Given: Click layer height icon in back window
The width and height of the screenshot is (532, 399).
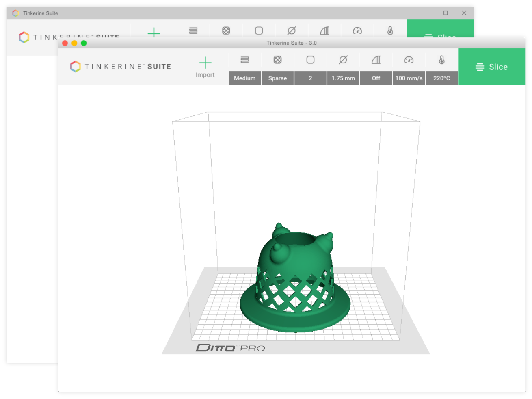Looking at the screenshot, I should click(x=193, y=30).
